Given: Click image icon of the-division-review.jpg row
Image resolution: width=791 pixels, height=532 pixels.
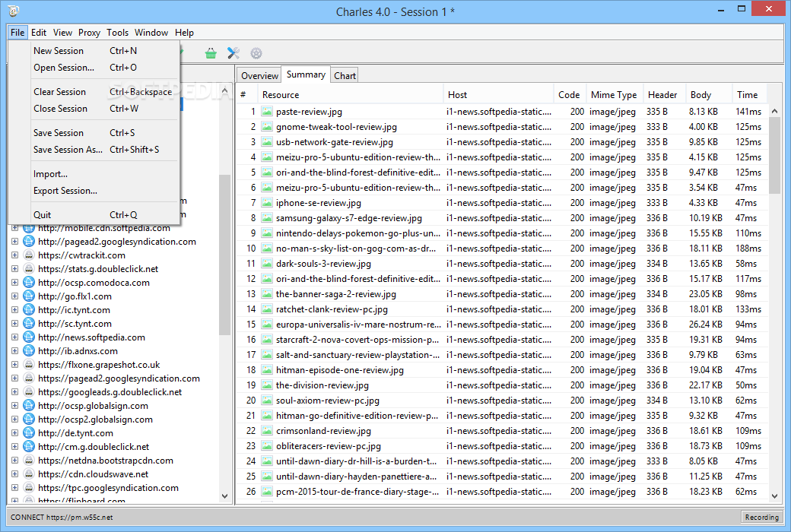Looking at the screenshot, I should (267, 385).
